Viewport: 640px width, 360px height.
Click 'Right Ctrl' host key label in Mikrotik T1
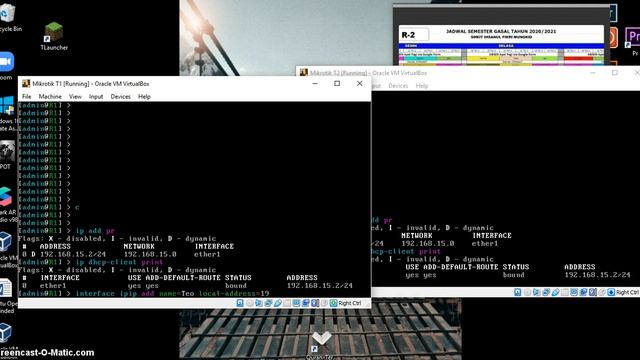(350, 303)
